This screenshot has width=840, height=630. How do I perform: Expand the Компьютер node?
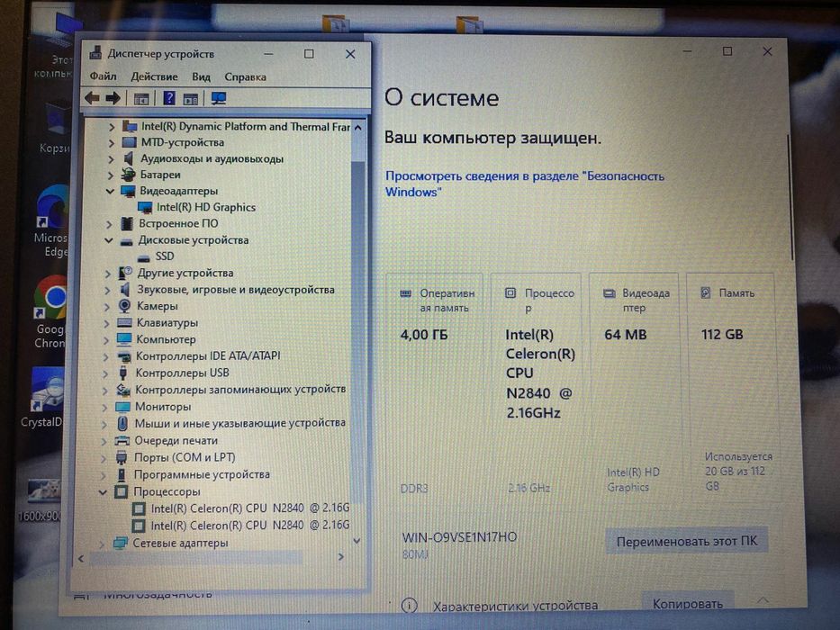(106, 340)
